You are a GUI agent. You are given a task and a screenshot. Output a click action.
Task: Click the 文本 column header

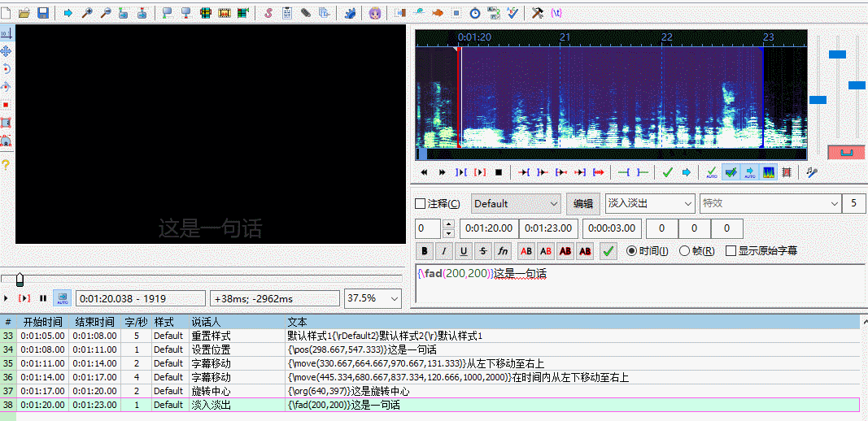[298, 322]
